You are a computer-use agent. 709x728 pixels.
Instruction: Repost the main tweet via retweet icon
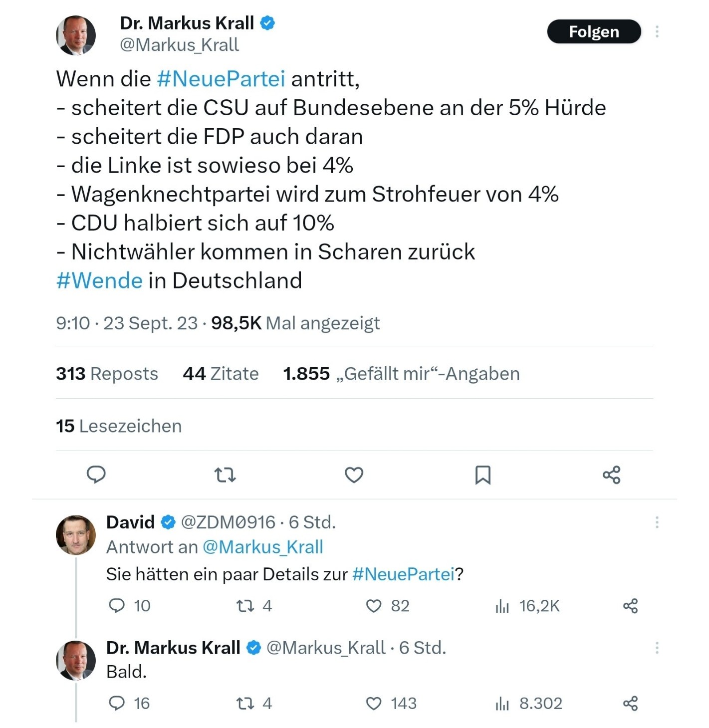(225, 475)
